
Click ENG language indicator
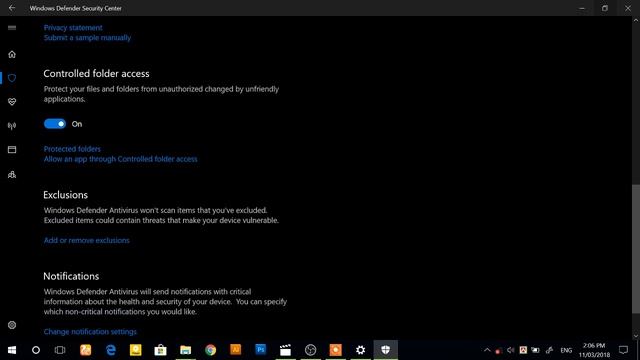(566, 350)
